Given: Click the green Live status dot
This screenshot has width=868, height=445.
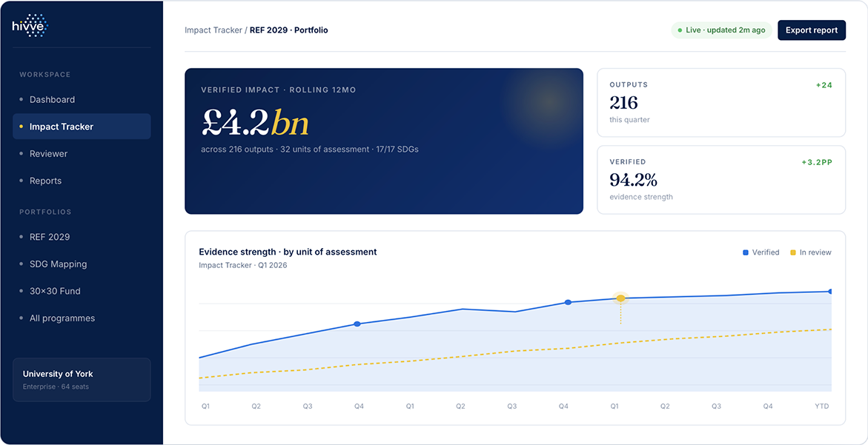Looking at the screenshot, I should (x=680, y=30).
